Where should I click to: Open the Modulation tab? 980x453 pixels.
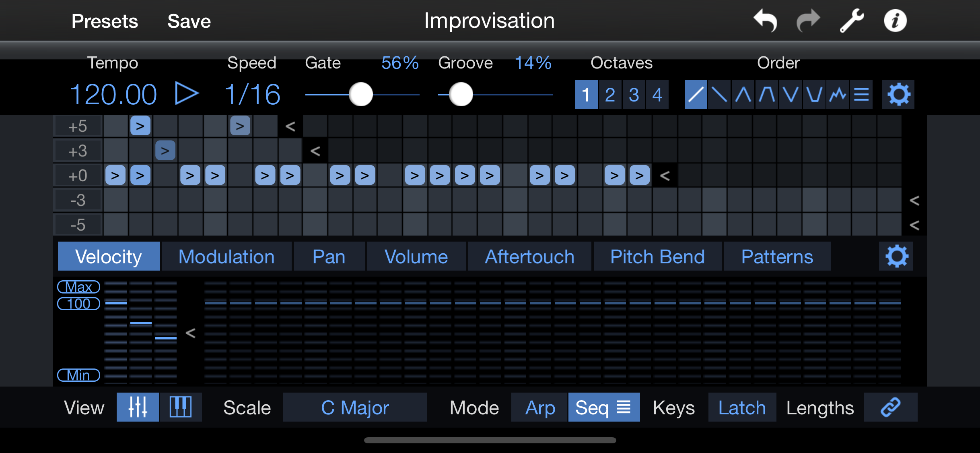point(226,256)
